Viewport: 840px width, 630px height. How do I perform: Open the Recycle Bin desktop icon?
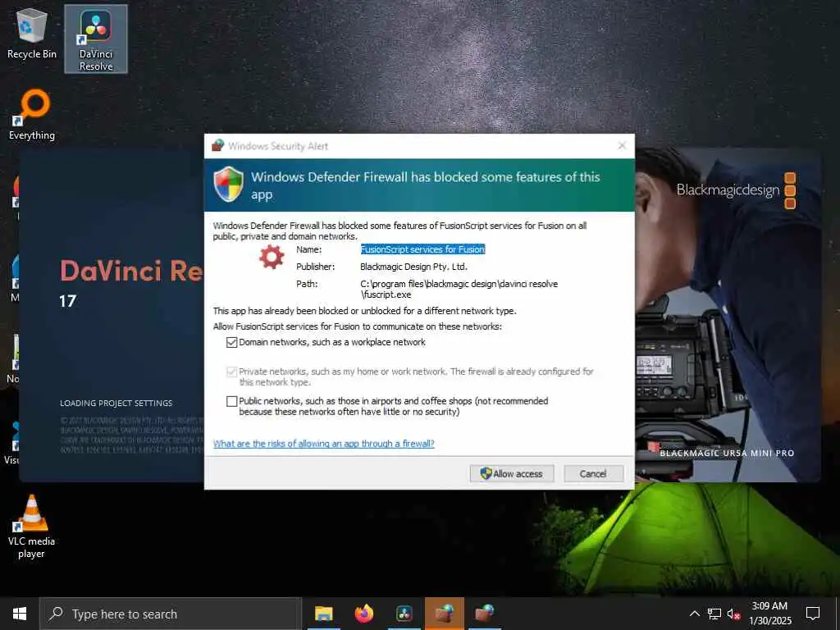tap(32, 34)
